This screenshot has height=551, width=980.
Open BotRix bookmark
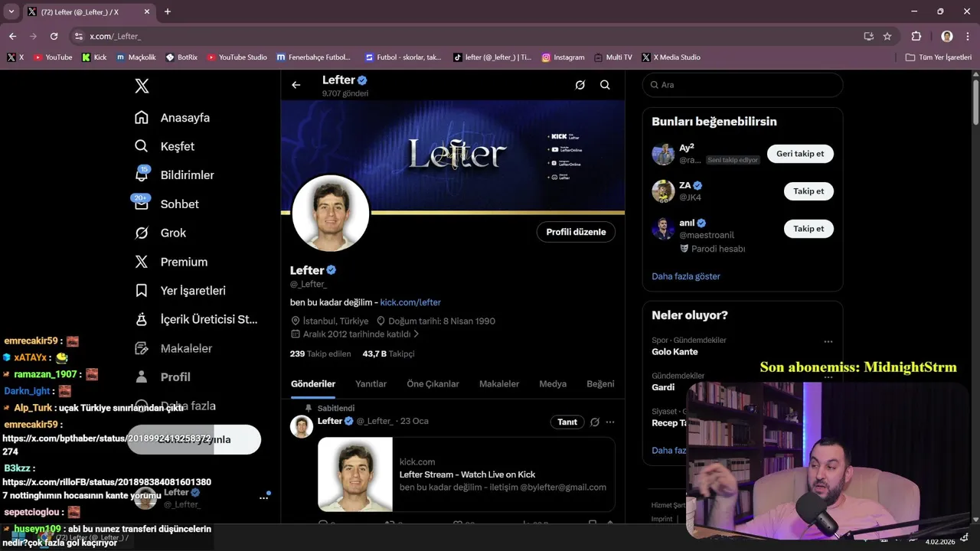[x=181, y=57]
